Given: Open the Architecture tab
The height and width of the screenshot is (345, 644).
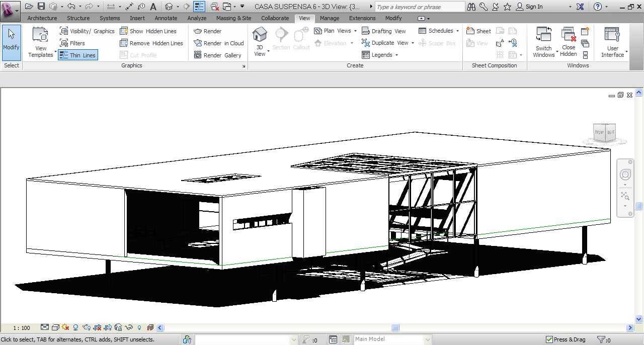Looking at the screenshot, I should [42, 18].
